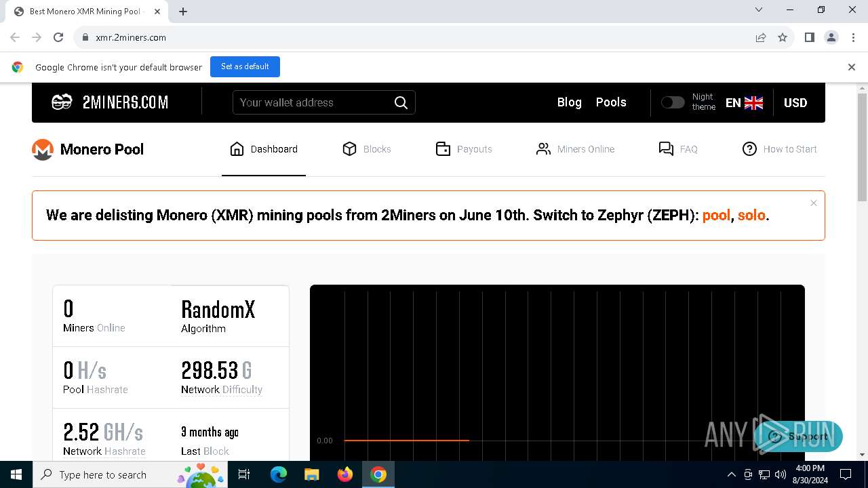Open File Explorer from taskbar
Viewport: 868px width, 488px height.
[312, 474]
